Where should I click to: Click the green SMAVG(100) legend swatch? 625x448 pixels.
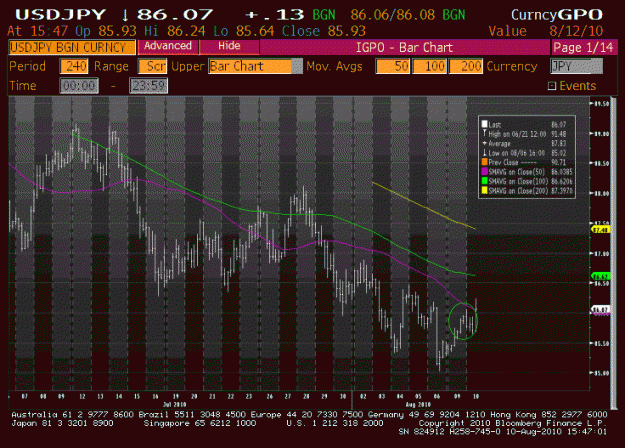(484, 181)
